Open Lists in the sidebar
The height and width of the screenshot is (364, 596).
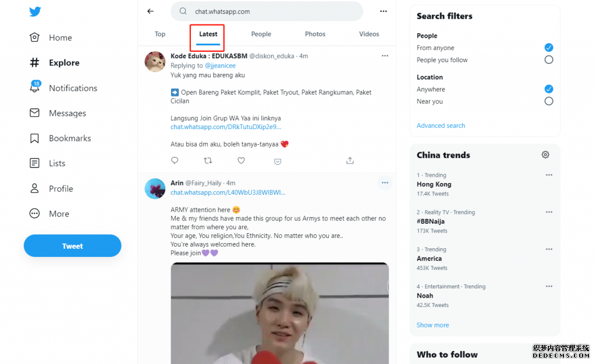(x=57, y=163)
